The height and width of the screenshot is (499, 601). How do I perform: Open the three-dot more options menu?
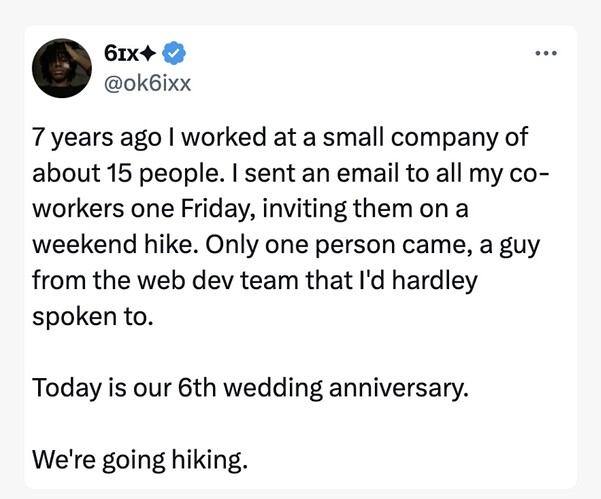[x=546, y=53]
